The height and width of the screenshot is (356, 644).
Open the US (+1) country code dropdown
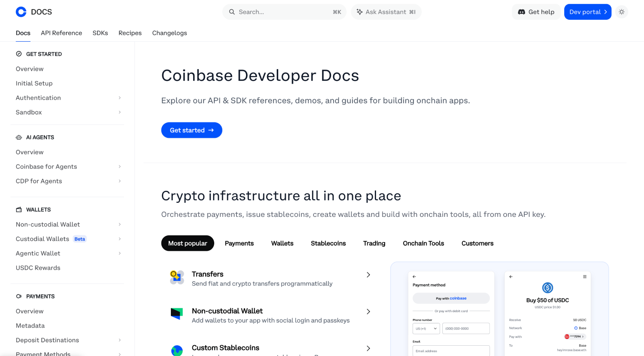[x=426, y=329]
